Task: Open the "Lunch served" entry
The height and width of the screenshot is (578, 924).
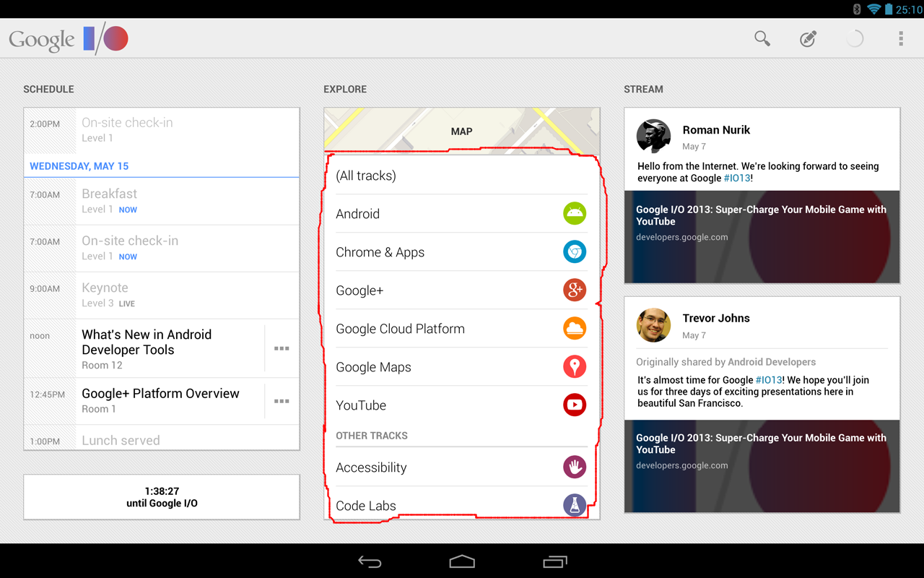Action: pyautogui.click(x=162, y=437)
